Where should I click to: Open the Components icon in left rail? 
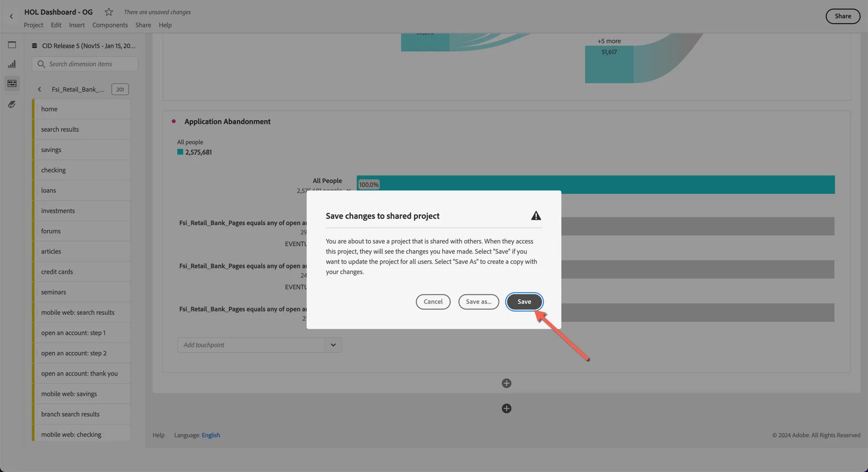[x=12, y=83]
